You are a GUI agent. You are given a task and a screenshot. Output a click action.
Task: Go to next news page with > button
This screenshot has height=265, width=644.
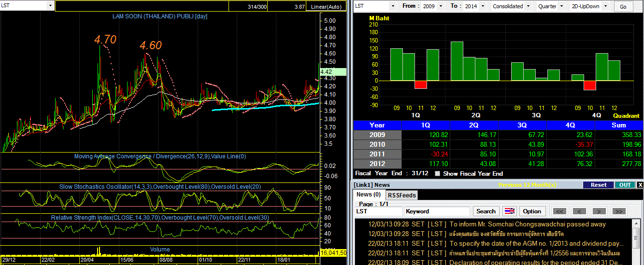(x=599, y=211)
